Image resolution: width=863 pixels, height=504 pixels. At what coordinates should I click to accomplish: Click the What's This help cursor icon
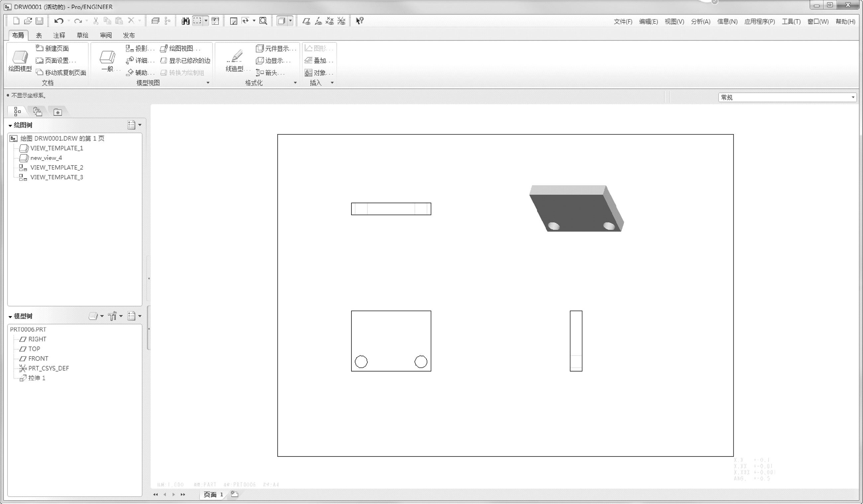(359, 21)
